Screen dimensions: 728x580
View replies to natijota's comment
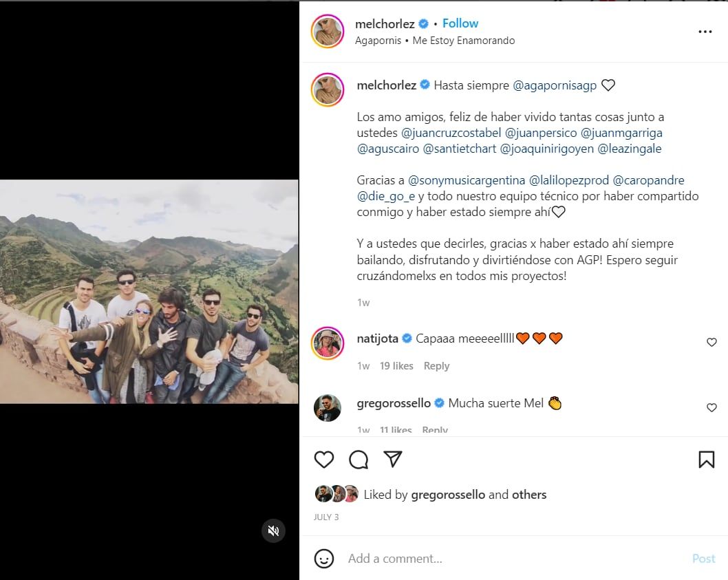coord(437,365)
